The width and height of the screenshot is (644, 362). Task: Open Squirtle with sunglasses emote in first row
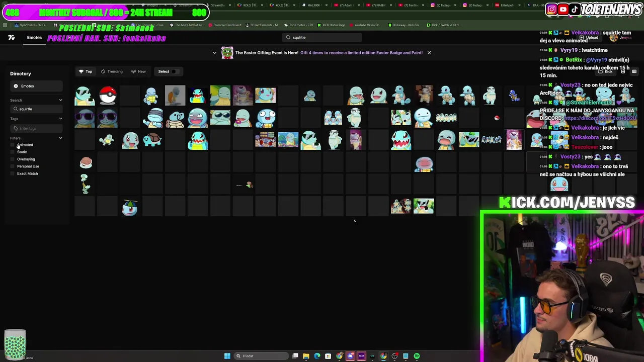point(85,95)
